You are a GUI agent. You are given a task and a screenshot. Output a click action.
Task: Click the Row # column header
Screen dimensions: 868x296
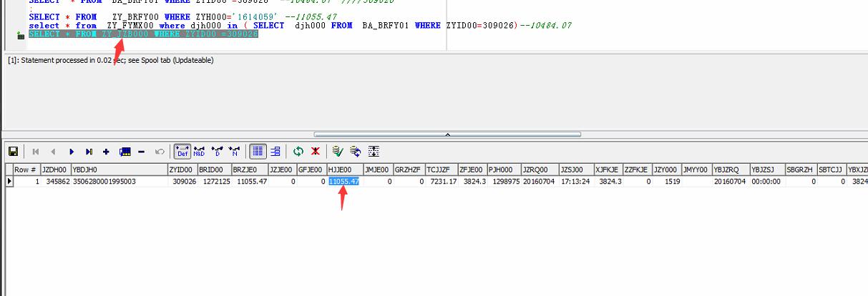pos(26,170)
